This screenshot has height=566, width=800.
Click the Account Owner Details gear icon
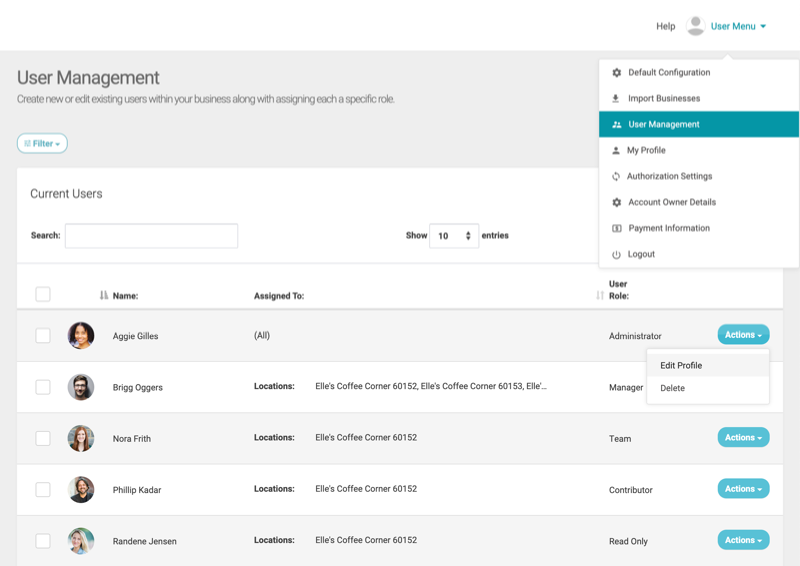[x=616, y=203]
